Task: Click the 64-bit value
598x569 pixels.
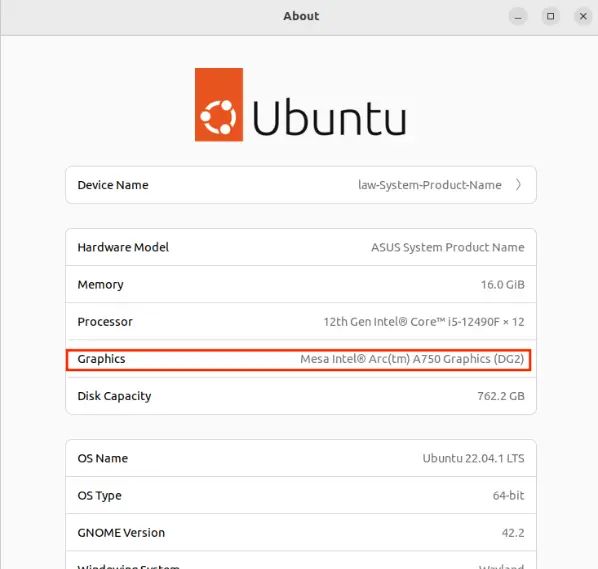Action: tap(508, 495)
